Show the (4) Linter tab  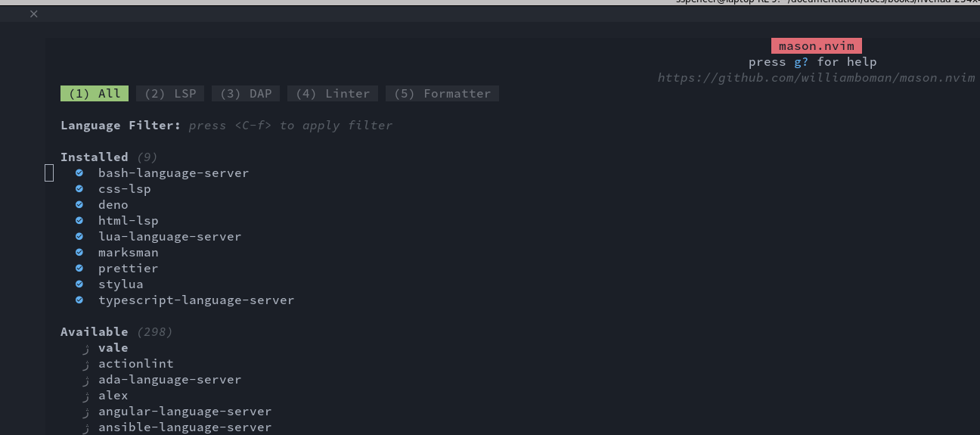333,94
